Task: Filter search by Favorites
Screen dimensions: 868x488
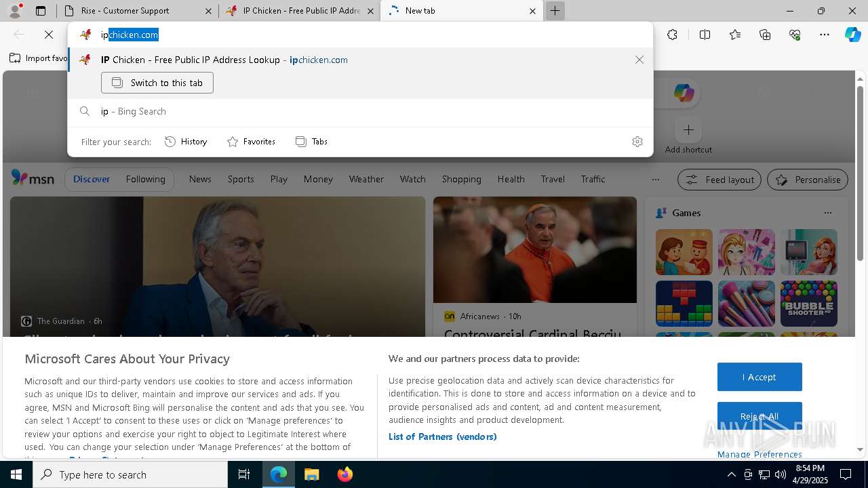Action: click(251, 142)
